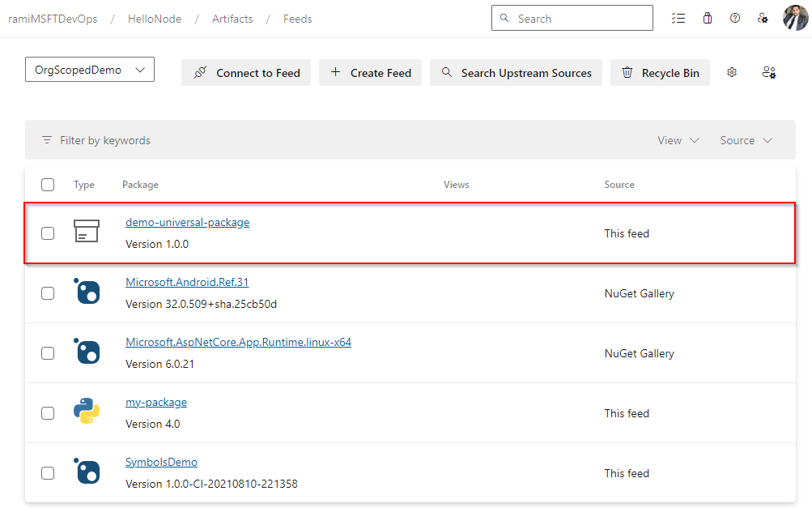Open the View filter dropdown
Screen dimensions: 812x508
coord(678,140)
